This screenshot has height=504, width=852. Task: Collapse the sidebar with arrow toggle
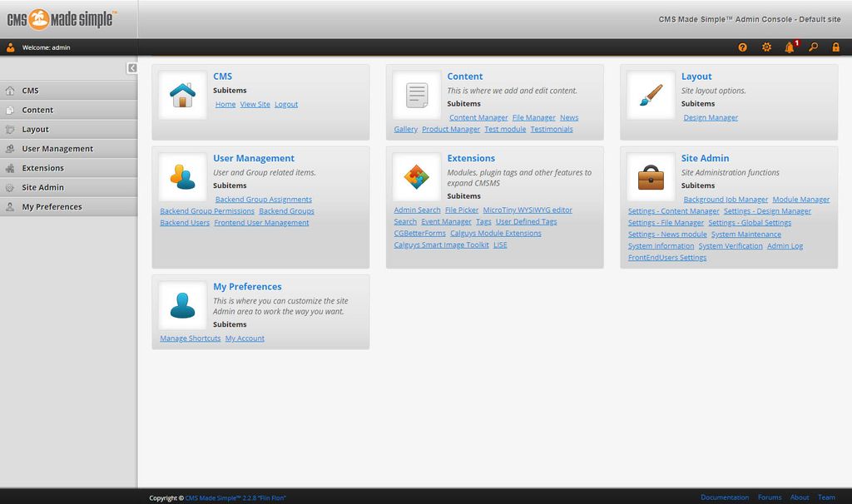pyautogui.click(x=132, y=68)
